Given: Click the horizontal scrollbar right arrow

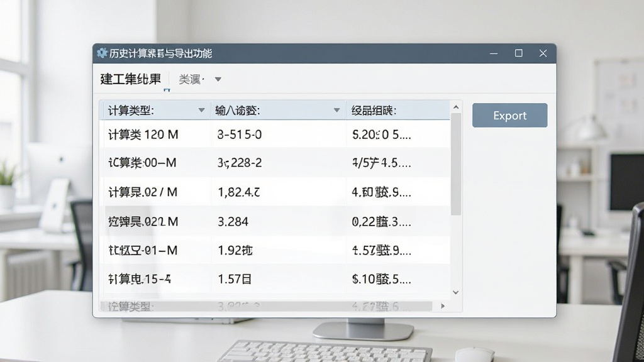Looking at the screenshot, I should pos(443,306).
